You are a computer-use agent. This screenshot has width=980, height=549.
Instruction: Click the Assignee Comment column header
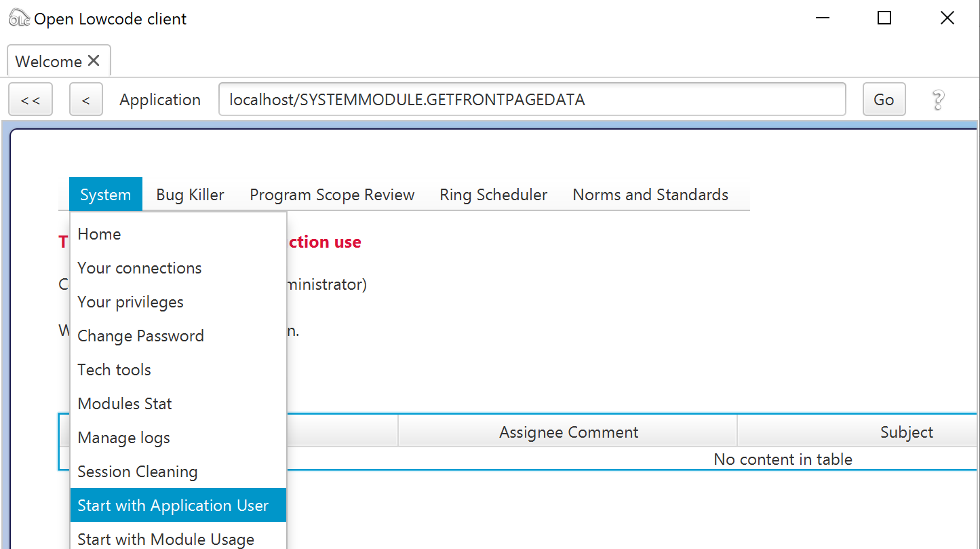point(568,432)
